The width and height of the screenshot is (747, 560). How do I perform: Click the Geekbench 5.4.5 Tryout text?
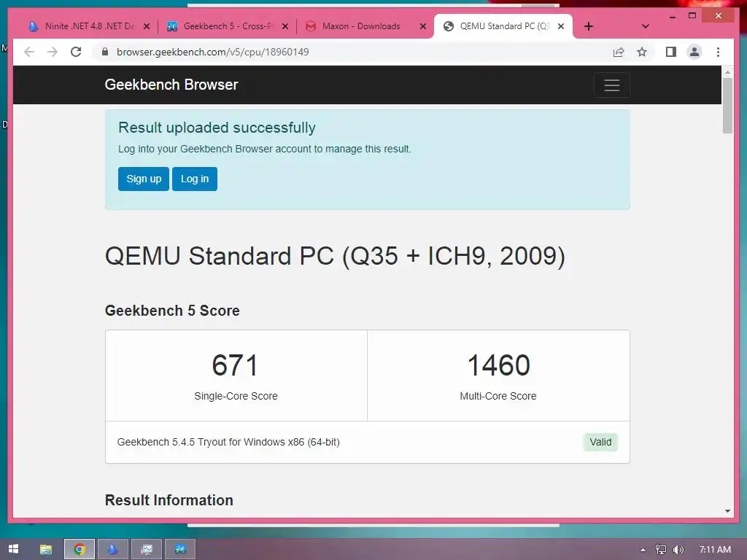click(228, 442)
